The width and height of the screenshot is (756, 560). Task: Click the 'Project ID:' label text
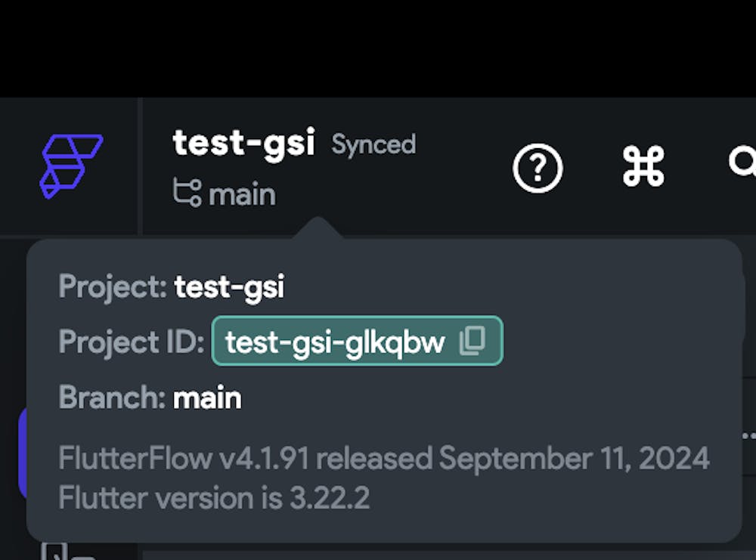click(x=132, y=342)
